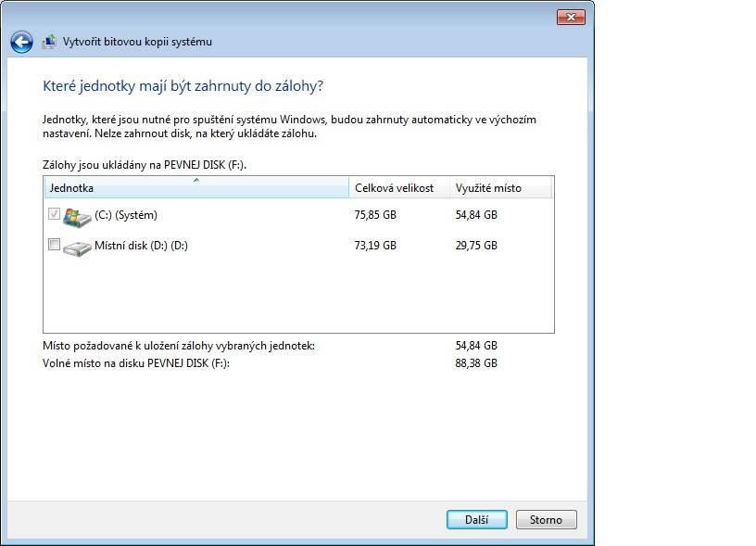Viewport: 756px width, 546px height.
Task: Click the heading Které jednotky mají být zahrnuty
Action: pos(183,86)
